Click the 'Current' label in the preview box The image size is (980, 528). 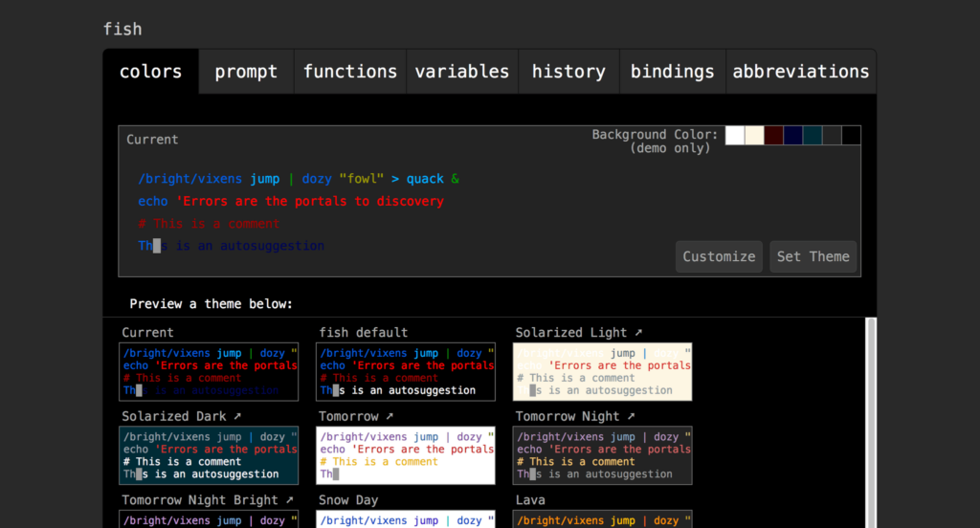click(152, 140)
